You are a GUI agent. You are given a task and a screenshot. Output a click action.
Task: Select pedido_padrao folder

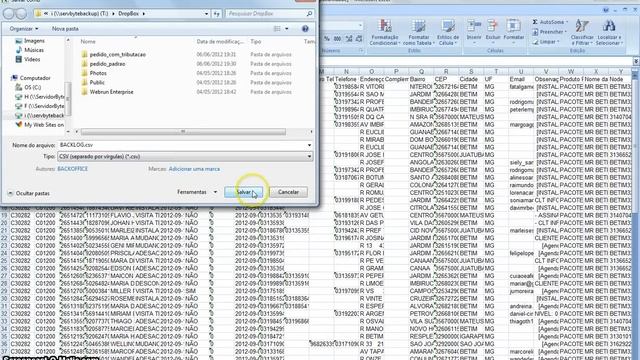click(x=107, y=64)
